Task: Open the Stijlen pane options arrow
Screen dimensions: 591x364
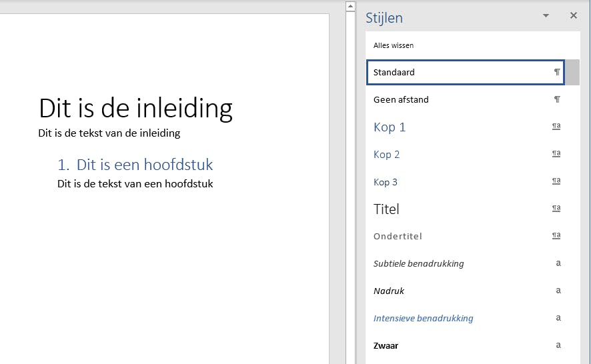Action: pyautogui.click(x=546, y=16)
